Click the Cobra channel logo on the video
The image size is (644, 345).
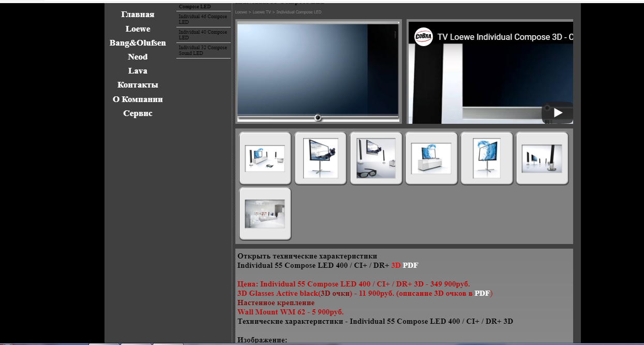tap(424, 37)
